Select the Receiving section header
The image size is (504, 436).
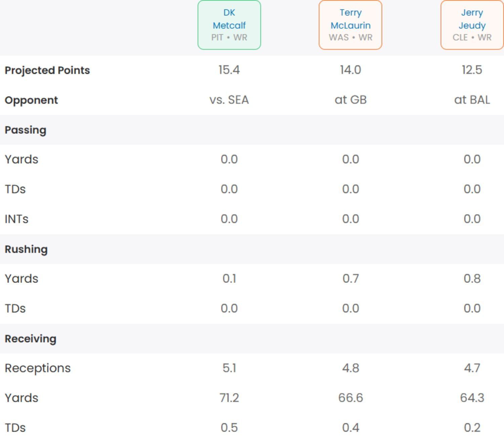[31, 339]
